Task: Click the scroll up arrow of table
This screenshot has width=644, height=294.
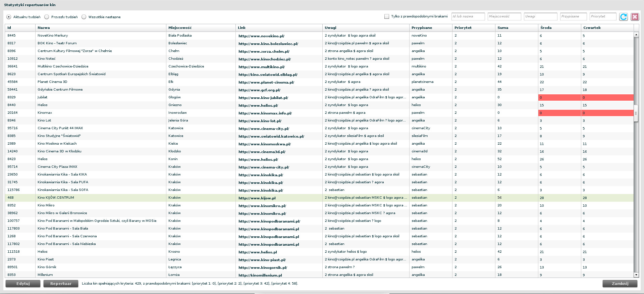Action: coord(636,35)
